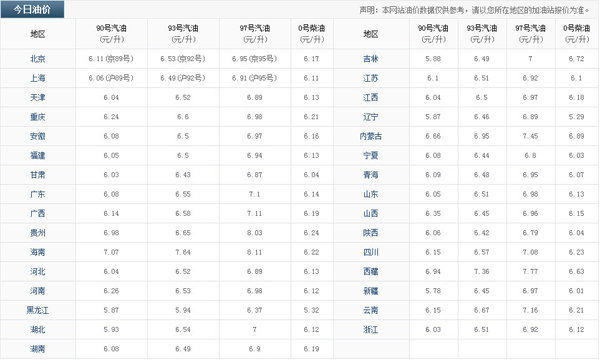Click the 福建 region link
This screenshot has width=600, height=360.
click(38, 155)
